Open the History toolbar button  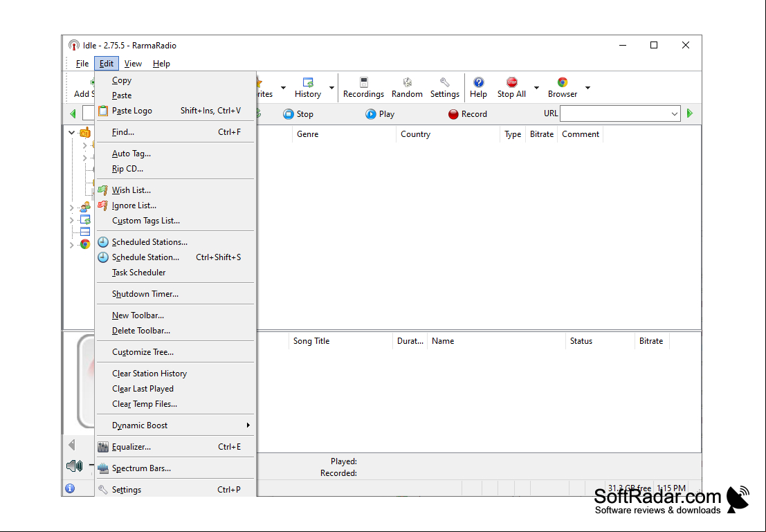[x=308, y=88]
